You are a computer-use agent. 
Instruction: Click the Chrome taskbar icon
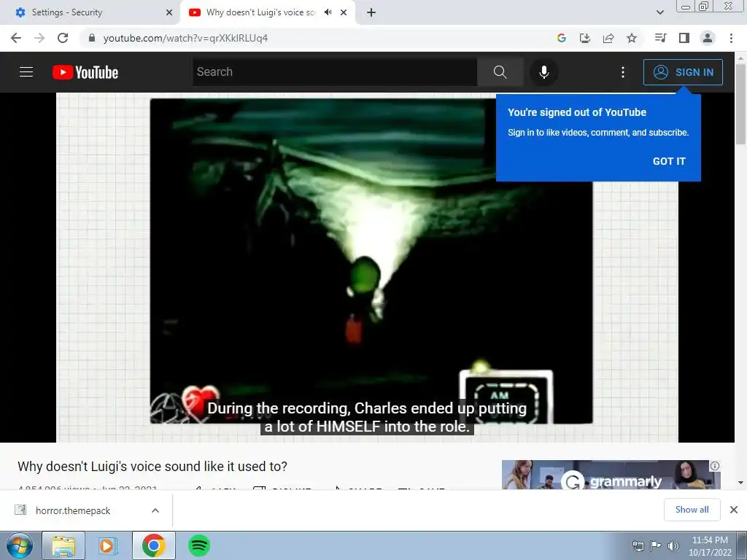pos(153,545)
